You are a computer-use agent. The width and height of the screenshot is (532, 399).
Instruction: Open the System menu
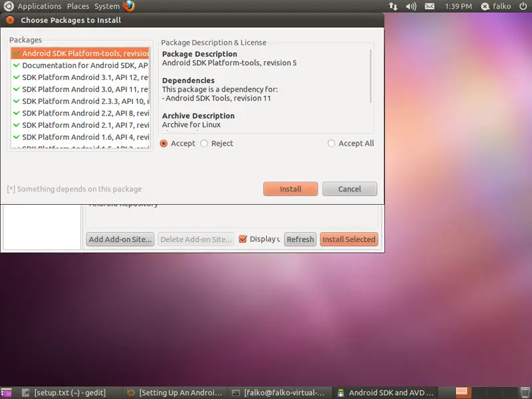(107, 6)
